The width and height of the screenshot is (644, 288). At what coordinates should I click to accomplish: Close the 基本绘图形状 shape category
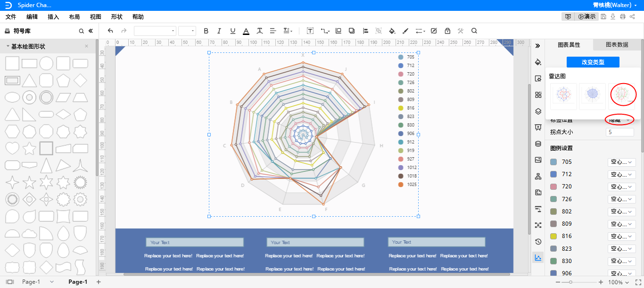[x=86, y=46]
